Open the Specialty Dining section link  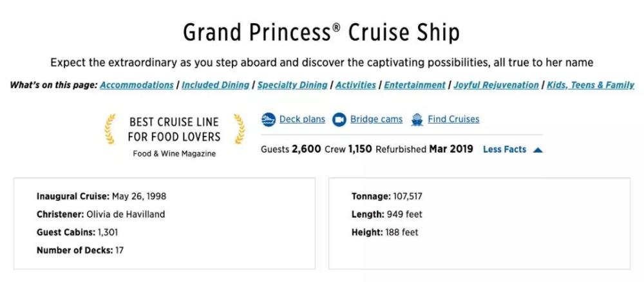[x=292, y=85]
